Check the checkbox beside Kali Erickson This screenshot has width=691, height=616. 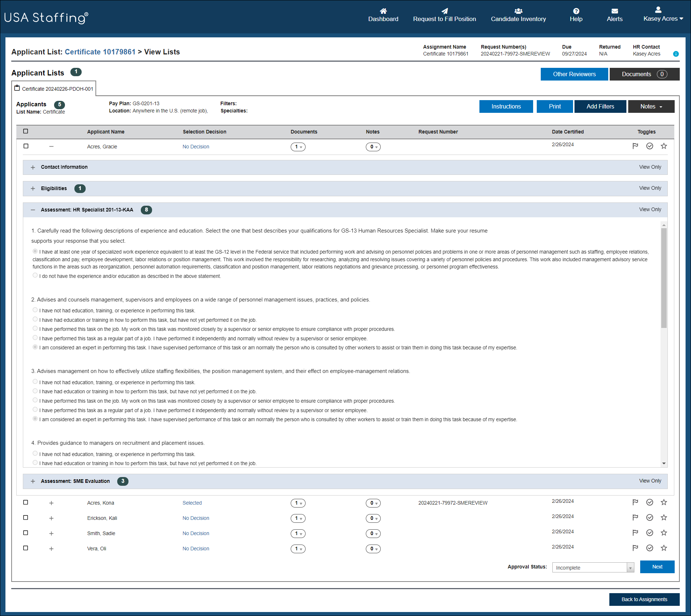coord(25,517)
